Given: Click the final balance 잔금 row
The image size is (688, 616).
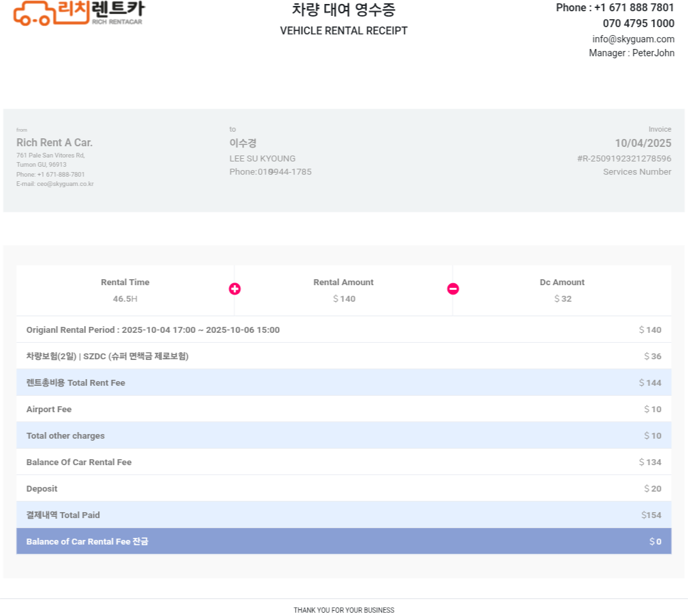Looking at the screenshot, I should point(343,541).
